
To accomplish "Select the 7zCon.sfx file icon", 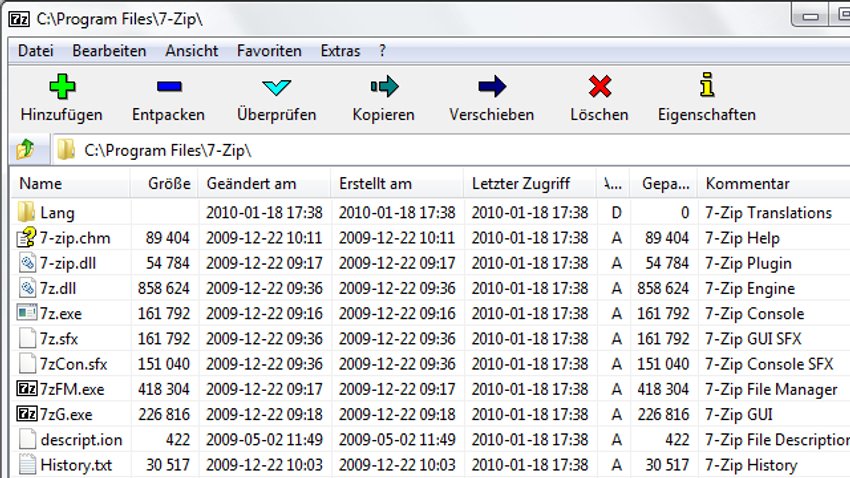I will (x=27, y=364).
